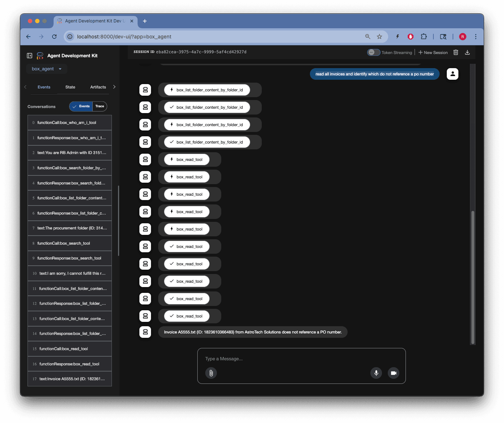The height and width of the screenshot is (423, 504).
Task: Open the browser extensions puzzle icon
Action: [x=424, y=37]
